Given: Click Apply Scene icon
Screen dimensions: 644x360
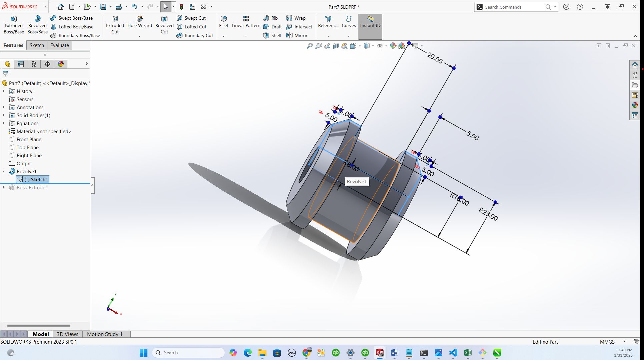Looking at the screenshot, I should pos(402,46).
